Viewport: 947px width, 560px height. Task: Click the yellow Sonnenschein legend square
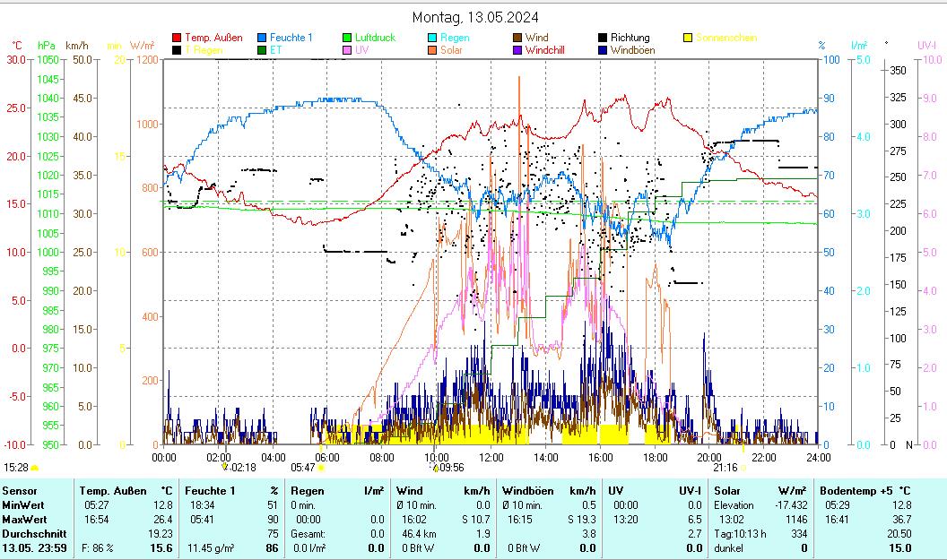[x=688, y=38]
